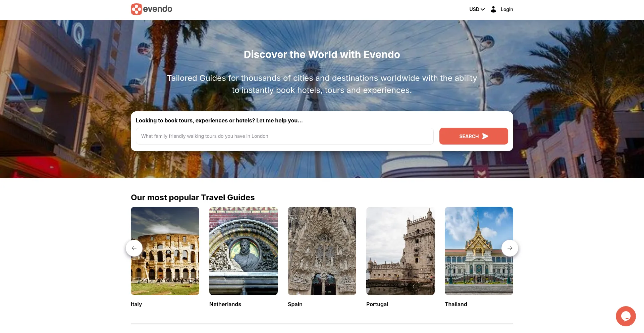This screenshot has height=333, width=644.
Task: Click the paper plane send icon
Action: click(485, 136)
